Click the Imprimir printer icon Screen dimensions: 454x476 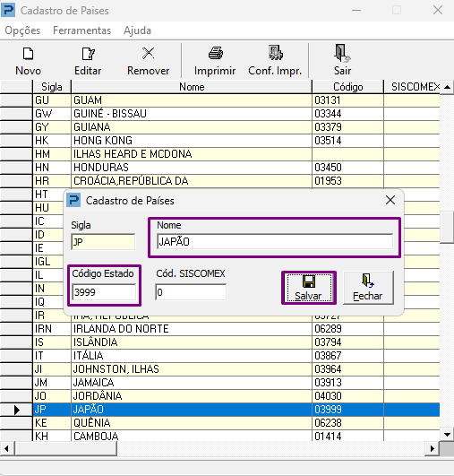point(215,53)
